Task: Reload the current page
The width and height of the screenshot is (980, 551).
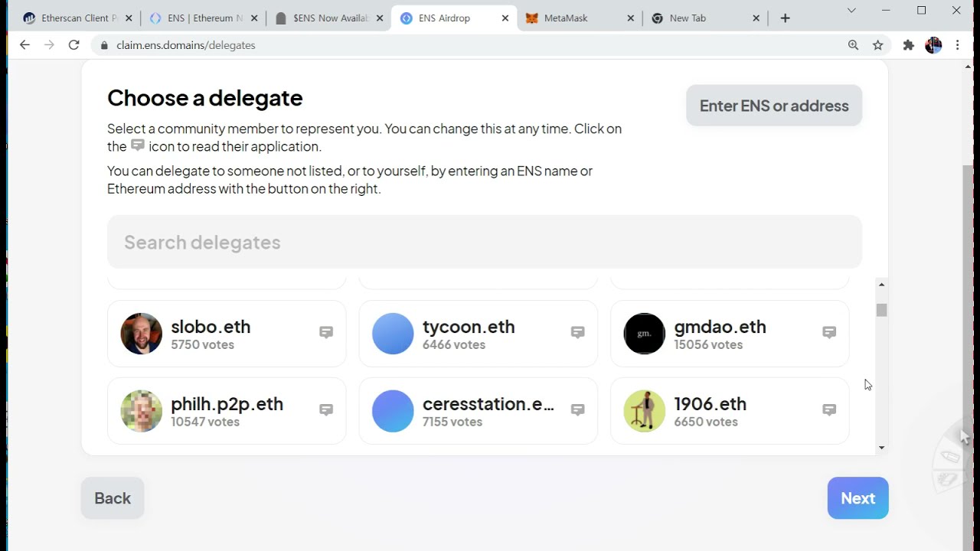Action: [73, 45]
